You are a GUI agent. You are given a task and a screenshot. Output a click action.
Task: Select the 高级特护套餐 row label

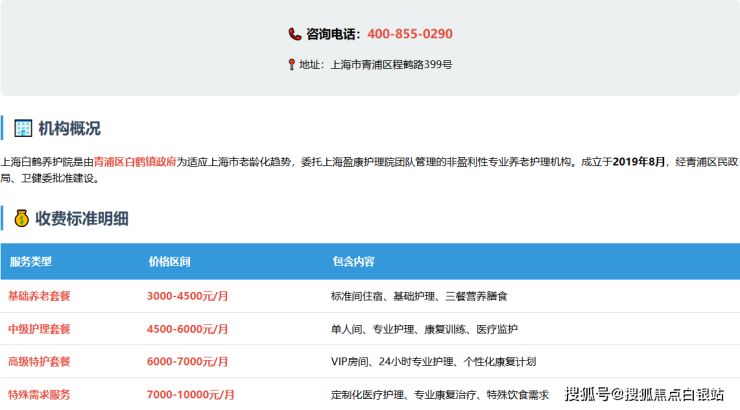coord(39,362)
